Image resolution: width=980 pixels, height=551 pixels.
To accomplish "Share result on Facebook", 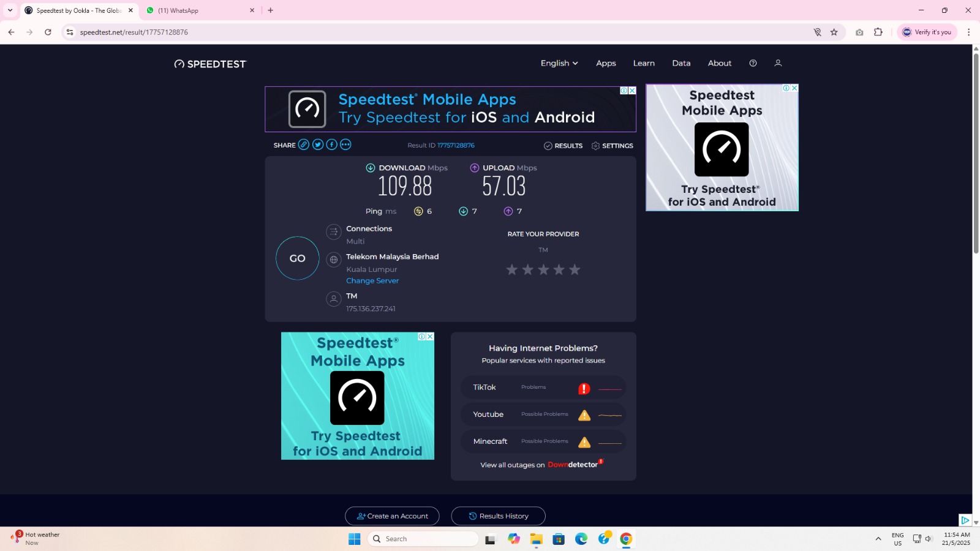I will [x=331, y=145].
